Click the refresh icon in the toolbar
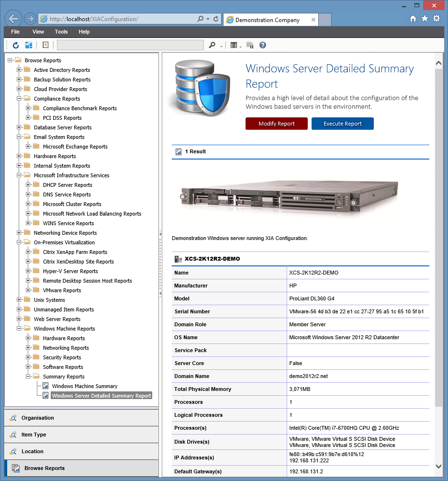Viewport: 448px width, 481px height. pyautogui.click(x=16, y=45)
